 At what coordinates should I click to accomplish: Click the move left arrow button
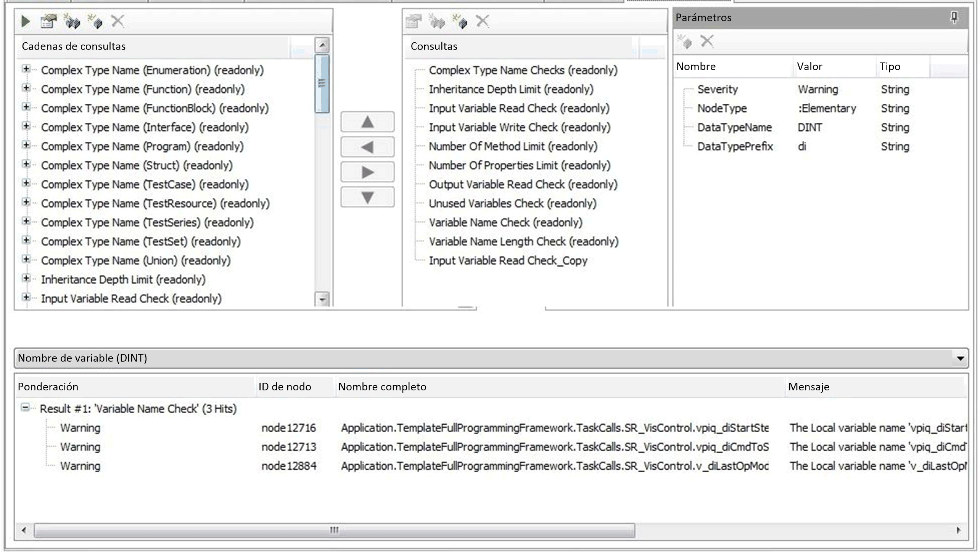[367, 147]
